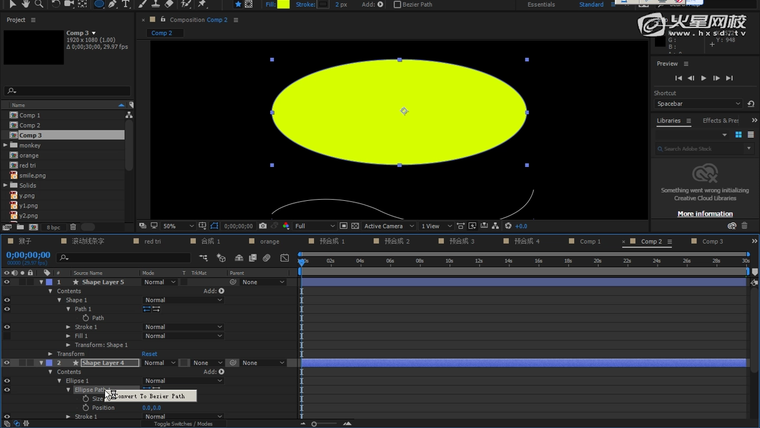Select the Ellipse shape tool
This screenshot has width=760, height=428.
point(99,4)
